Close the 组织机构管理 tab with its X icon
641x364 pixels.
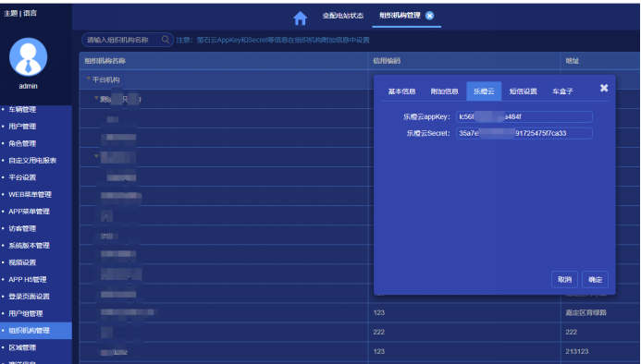(430, 16)
